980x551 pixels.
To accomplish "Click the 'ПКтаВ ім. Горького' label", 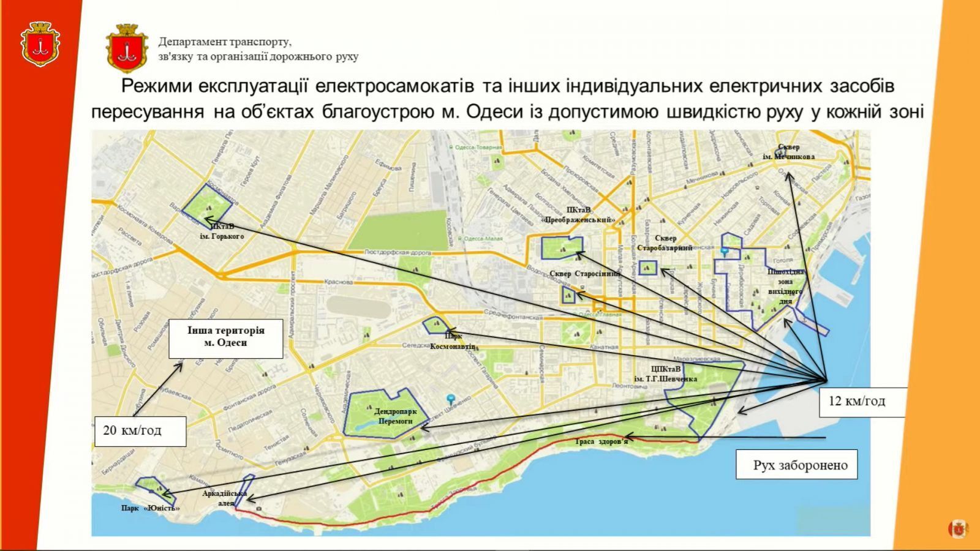I will (x=222, y=231).
